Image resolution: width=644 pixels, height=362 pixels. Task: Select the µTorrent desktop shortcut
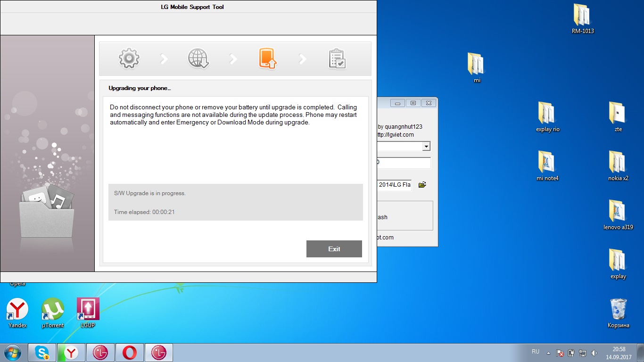click(x=53, y=313)
